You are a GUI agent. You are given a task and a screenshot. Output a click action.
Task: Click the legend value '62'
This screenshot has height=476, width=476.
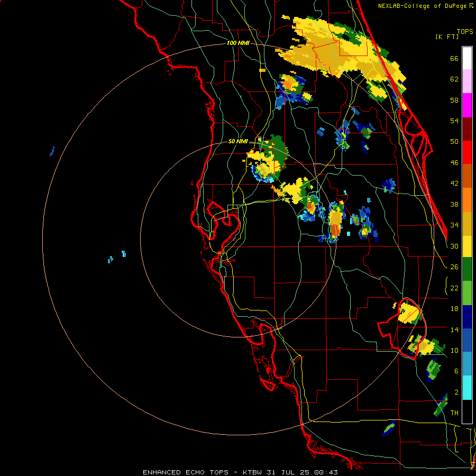(x=454, y=79)
